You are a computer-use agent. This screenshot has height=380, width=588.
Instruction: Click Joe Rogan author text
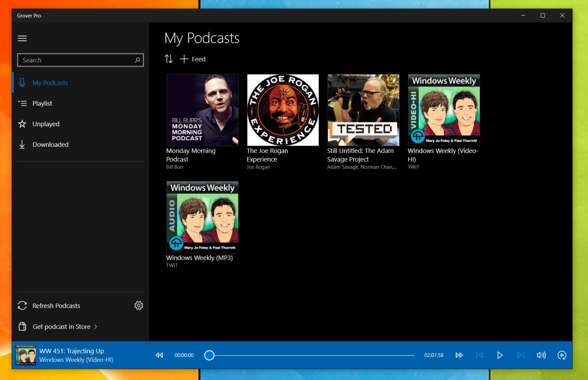tap(258, 167)
